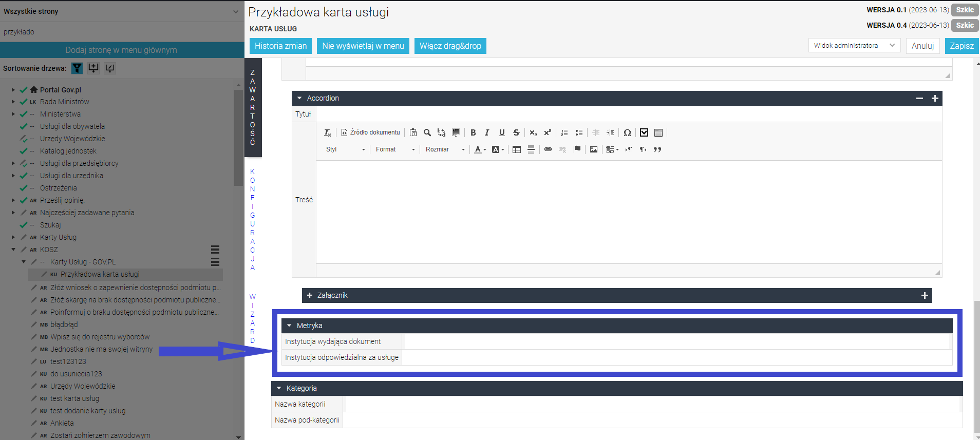Click the Accordion Tytuł input field
Image resolution: width=980 pixels, height=440 pixels.
tap(629, 114)
